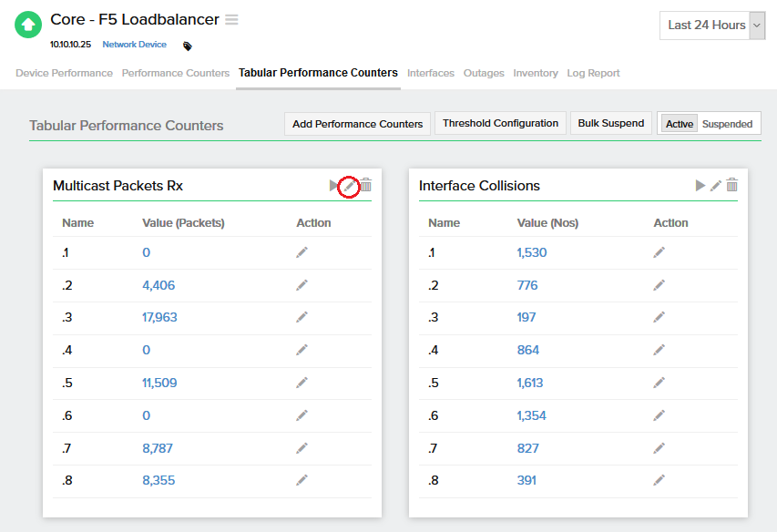
Task: Click the tag icon under device name
Action: 188,46
